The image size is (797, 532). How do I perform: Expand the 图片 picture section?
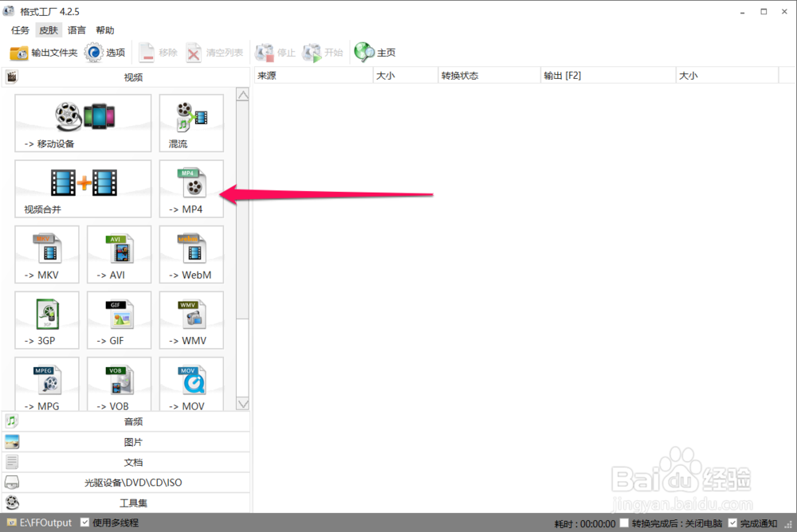pyautogui.click(x=126, y=441)
